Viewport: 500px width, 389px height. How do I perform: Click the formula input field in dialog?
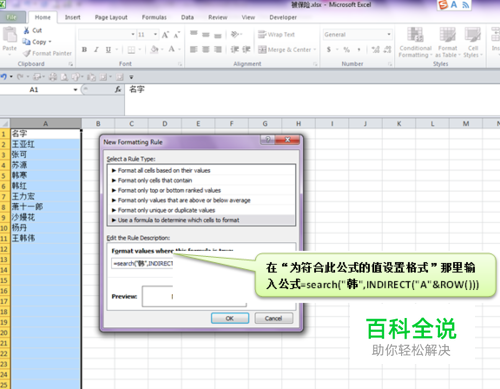(142, 263)
